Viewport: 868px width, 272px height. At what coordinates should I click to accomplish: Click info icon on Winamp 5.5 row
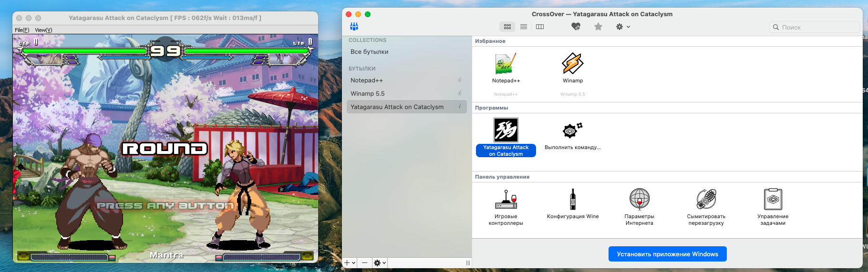(460, 93)
